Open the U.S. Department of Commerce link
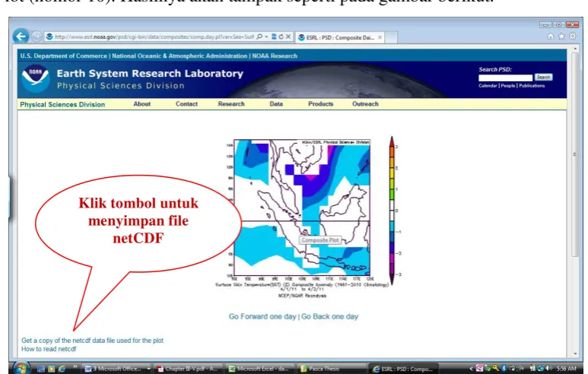Viewport: 588px width, 374px height. pyautogui.click(x=64, y=55)
